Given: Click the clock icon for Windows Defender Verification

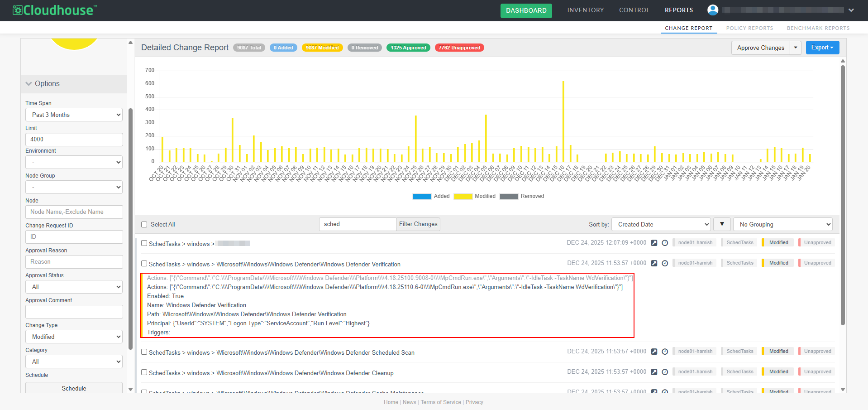Looking at the screenshot, I should [x=665, y=263].
